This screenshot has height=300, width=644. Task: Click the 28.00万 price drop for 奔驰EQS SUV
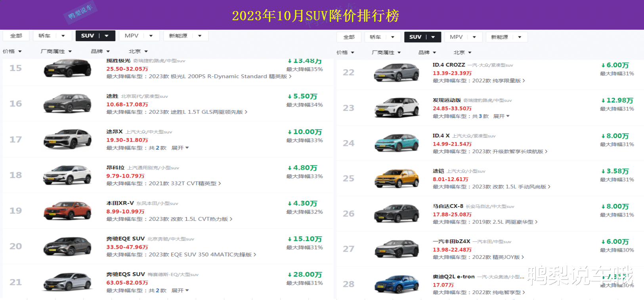pos(304,275)
